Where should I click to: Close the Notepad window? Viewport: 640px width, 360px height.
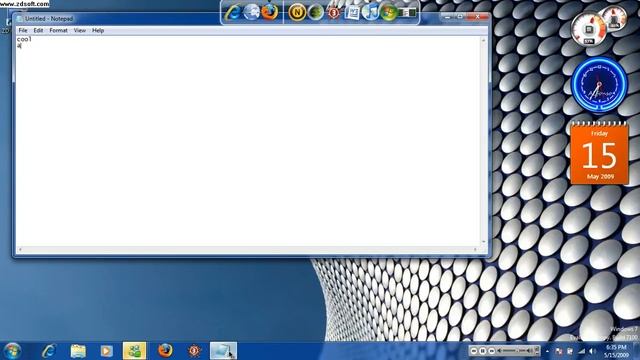point(477,17)
